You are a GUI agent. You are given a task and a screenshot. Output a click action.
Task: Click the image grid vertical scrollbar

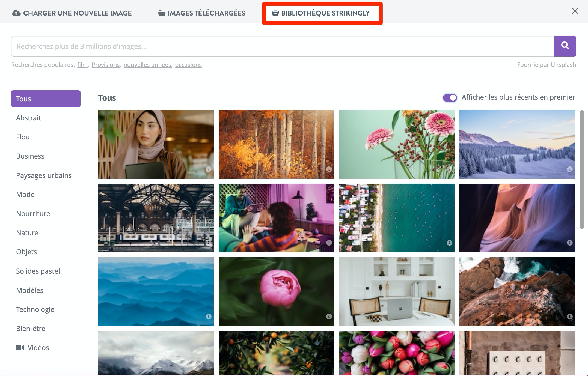click(x=582, y=169)
